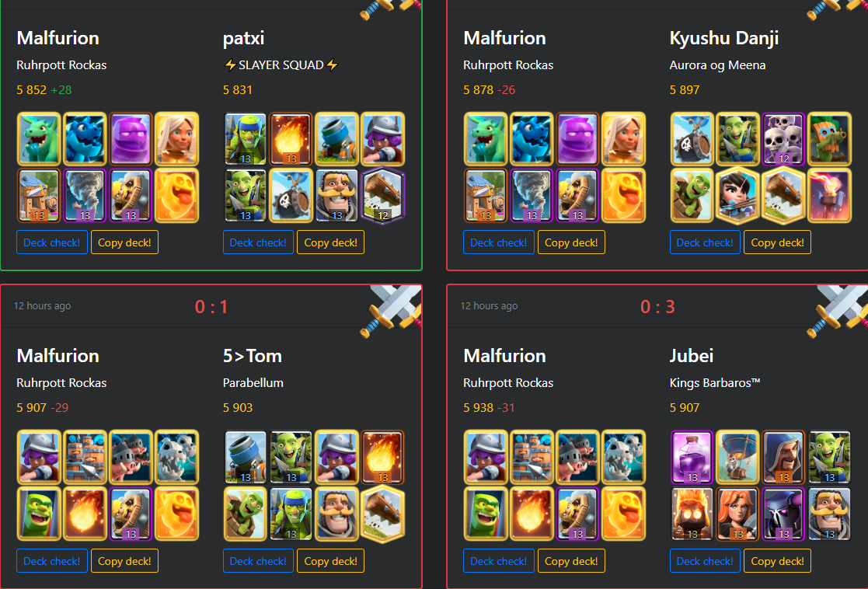Click the P.E.K.K.A card in Jubei's deck
This screenshot has width=868, height=589.
coord(783,514)
